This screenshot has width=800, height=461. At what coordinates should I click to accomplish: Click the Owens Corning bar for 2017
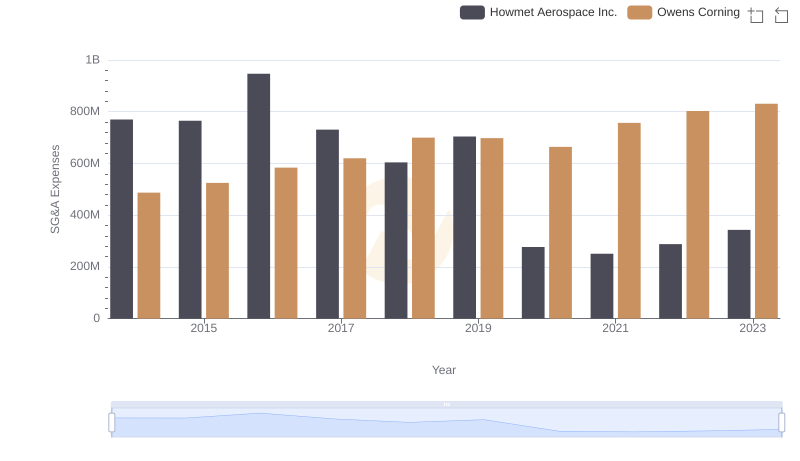coord(355,239)
